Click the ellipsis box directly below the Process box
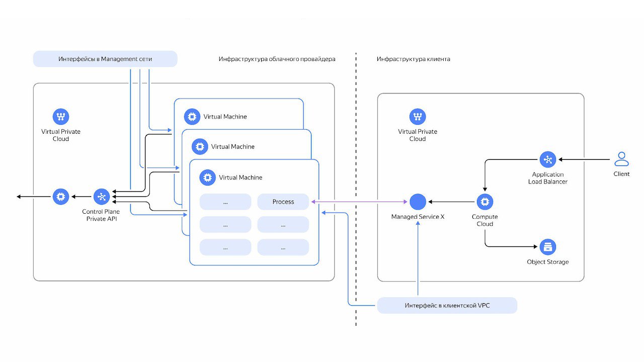Screen dimensions: 644x362 (x=283, y=225)
